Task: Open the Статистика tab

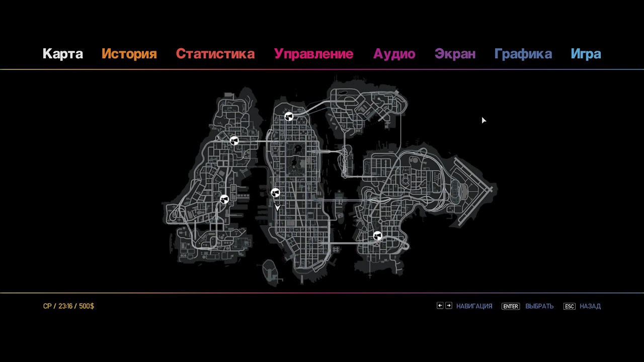Action: pos(215,54)
